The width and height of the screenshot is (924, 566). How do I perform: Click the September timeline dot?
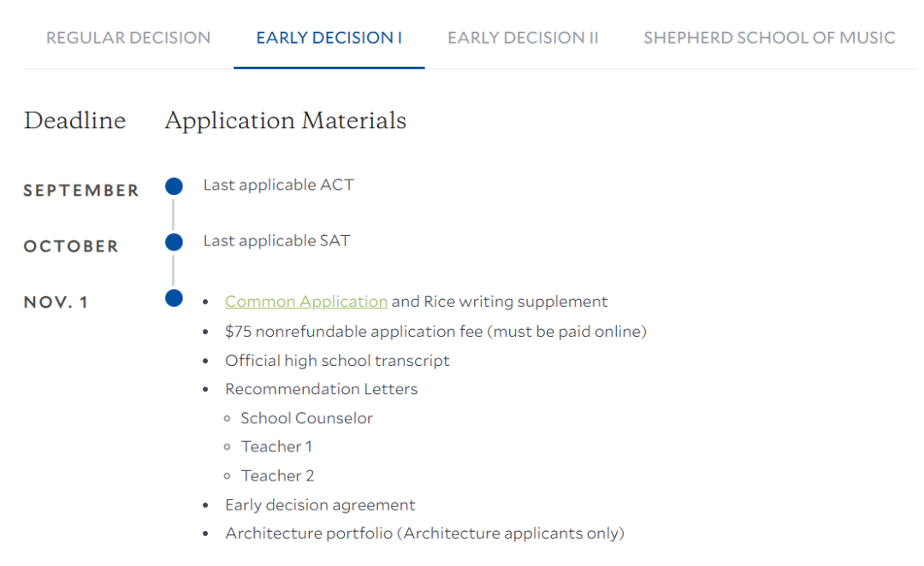coord(174,186)
